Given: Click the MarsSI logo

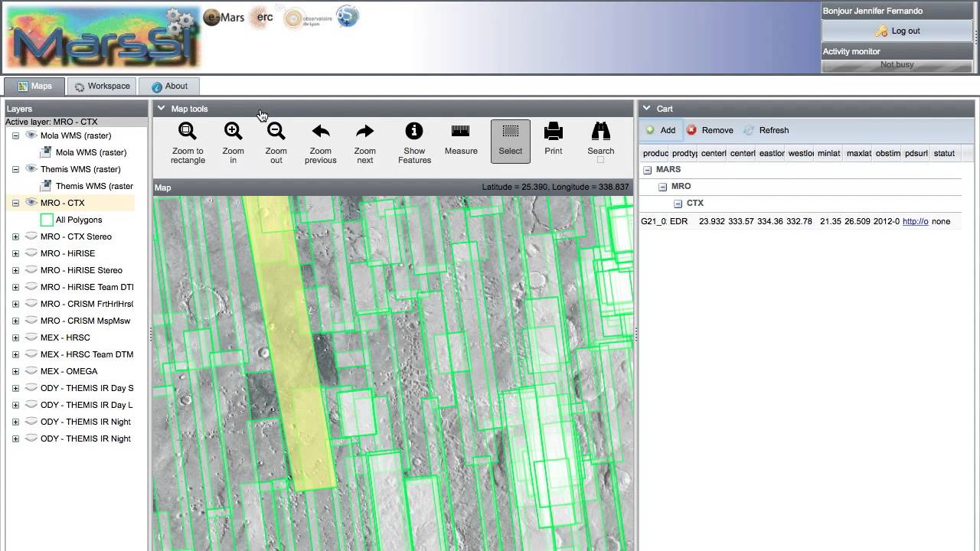Looking at the screenshot, I should tap(103, 39).
